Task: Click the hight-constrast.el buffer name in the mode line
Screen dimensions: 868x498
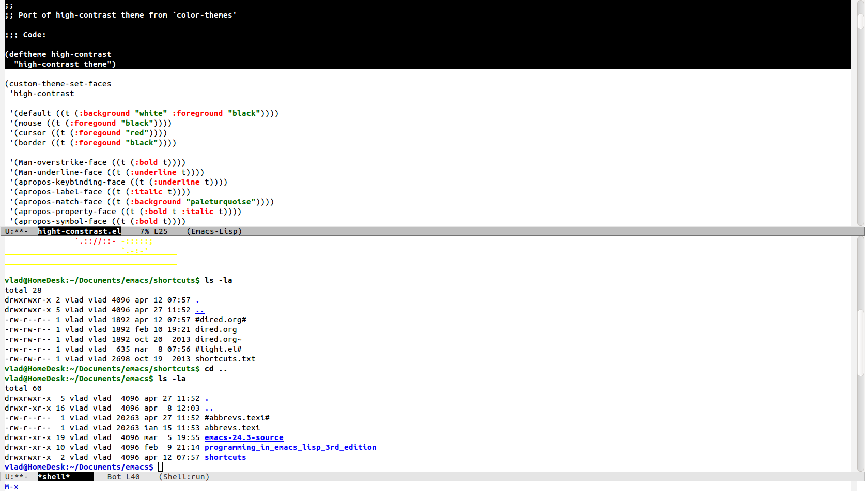Action: 80,231
